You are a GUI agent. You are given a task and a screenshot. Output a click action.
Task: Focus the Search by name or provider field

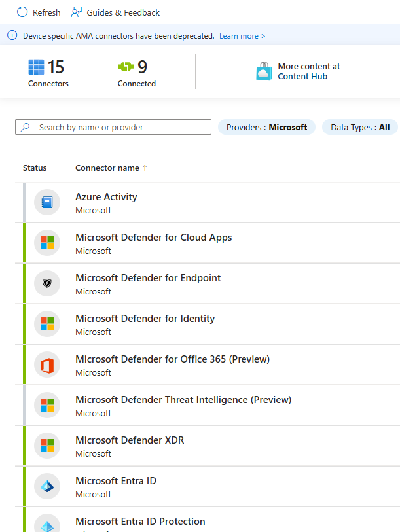pyautogui.click(x=113, y=127)
